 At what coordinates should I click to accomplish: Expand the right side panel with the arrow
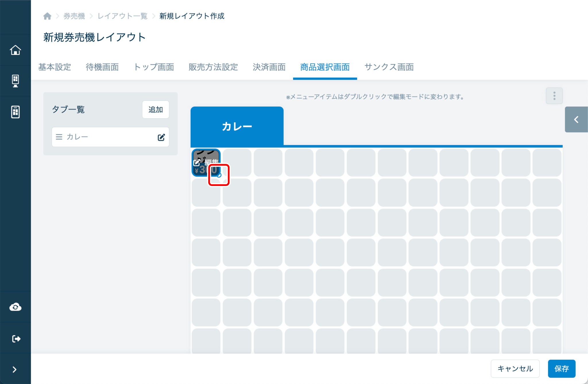576,119
